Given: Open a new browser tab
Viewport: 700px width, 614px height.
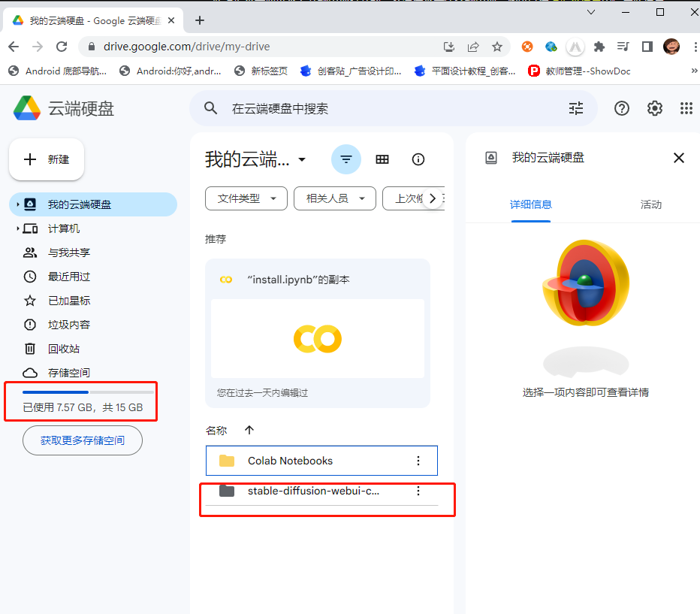Looking at the screenshot, I should pos(200,20).
